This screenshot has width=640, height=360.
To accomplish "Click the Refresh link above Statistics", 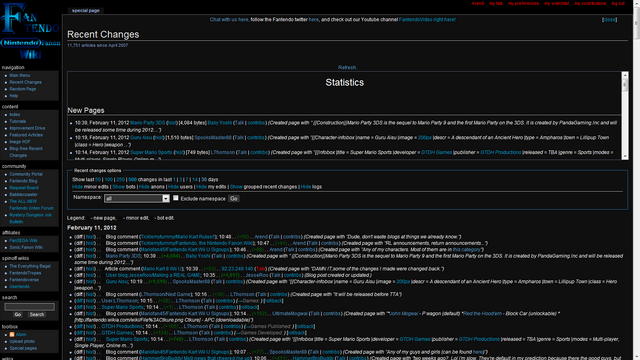I will coord(347,67).
